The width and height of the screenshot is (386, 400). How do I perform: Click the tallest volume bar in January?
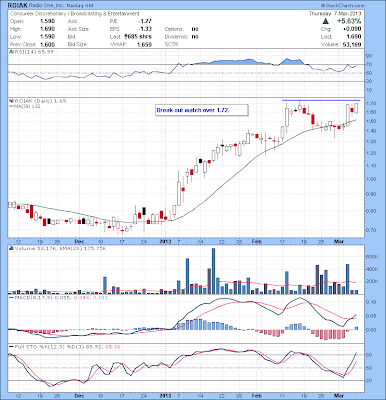[213, 271]
